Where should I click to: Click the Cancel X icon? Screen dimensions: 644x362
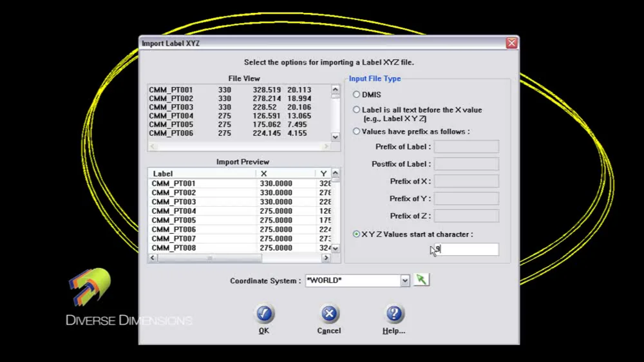coord(329,314)
